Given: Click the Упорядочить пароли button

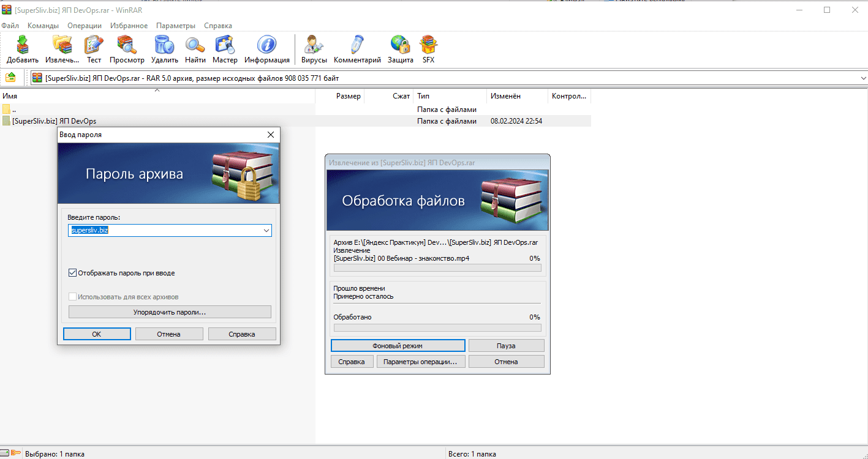Looking at the screenshot, I should (170, 312).
